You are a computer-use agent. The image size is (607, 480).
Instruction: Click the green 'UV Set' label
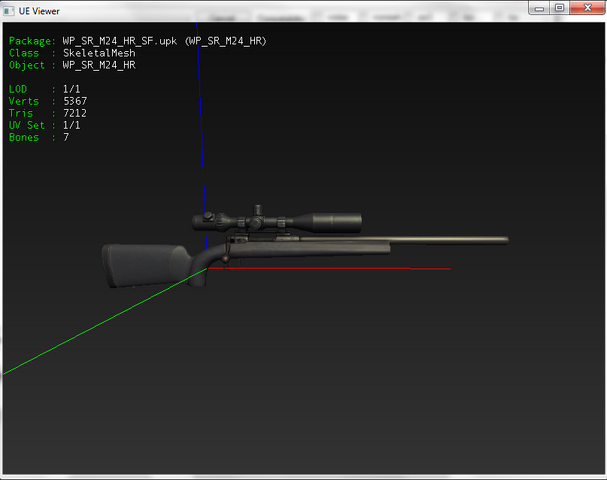(x=27, y=125)
